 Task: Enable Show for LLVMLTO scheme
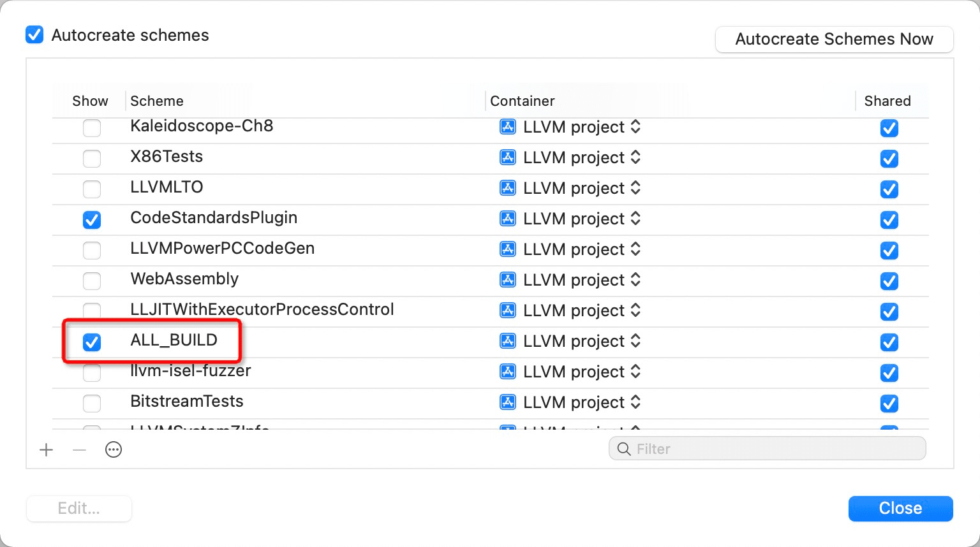pos(92,189)
